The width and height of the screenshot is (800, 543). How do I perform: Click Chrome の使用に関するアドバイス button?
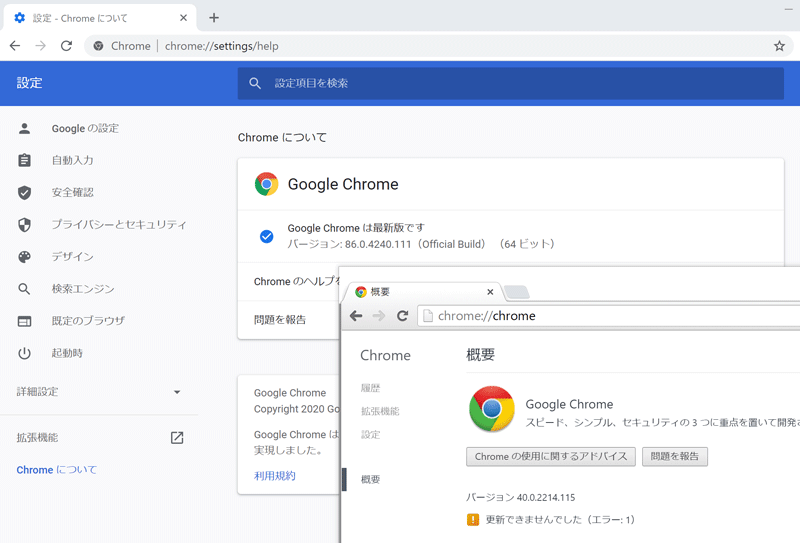(551, 456)
